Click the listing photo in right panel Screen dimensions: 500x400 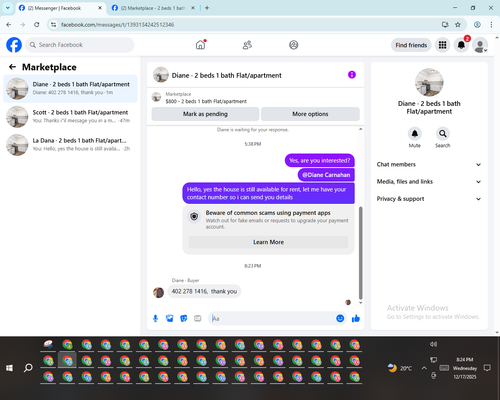[429, 82]
